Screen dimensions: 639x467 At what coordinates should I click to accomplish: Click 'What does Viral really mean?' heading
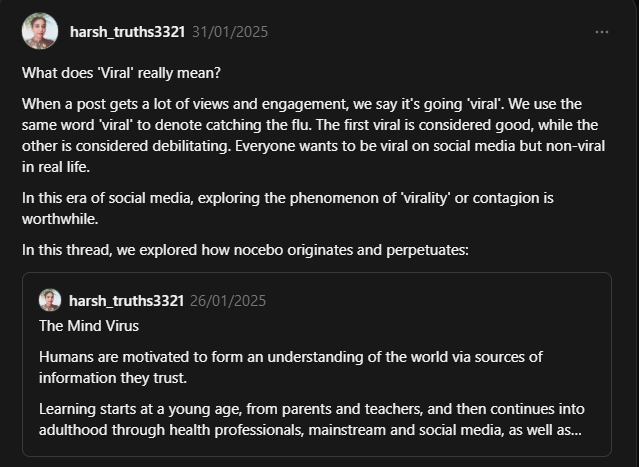click(121, 73)
